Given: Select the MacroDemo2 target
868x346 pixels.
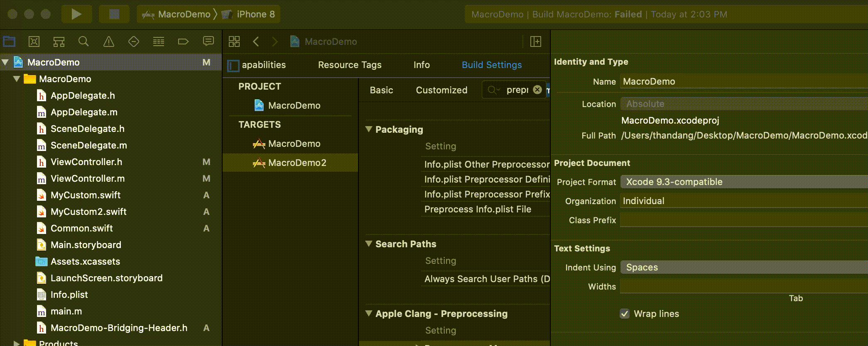Looking at the screenshot, I should 291,163.
